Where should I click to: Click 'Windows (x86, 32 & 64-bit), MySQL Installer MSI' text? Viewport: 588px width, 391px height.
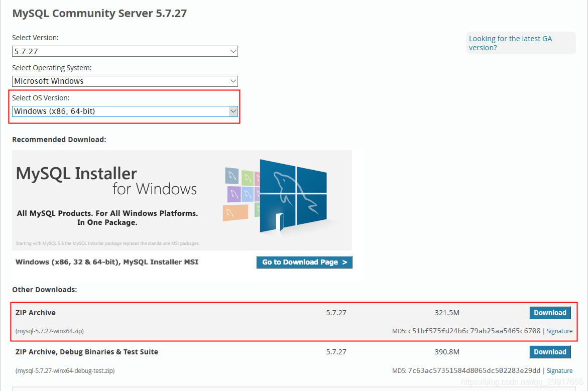pyautogui.click(x=107, y=262)
